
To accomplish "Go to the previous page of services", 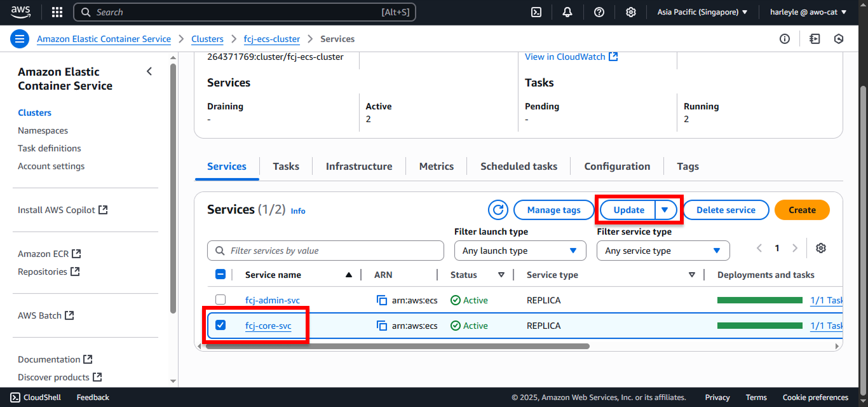I will [759, 248].
